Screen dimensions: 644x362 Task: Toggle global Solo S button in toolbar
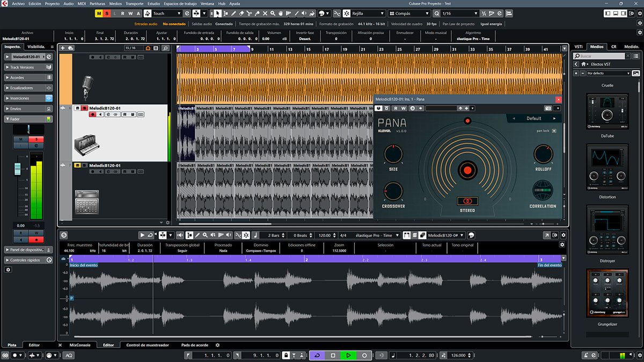pyautogui.click(x=107, y=13)
